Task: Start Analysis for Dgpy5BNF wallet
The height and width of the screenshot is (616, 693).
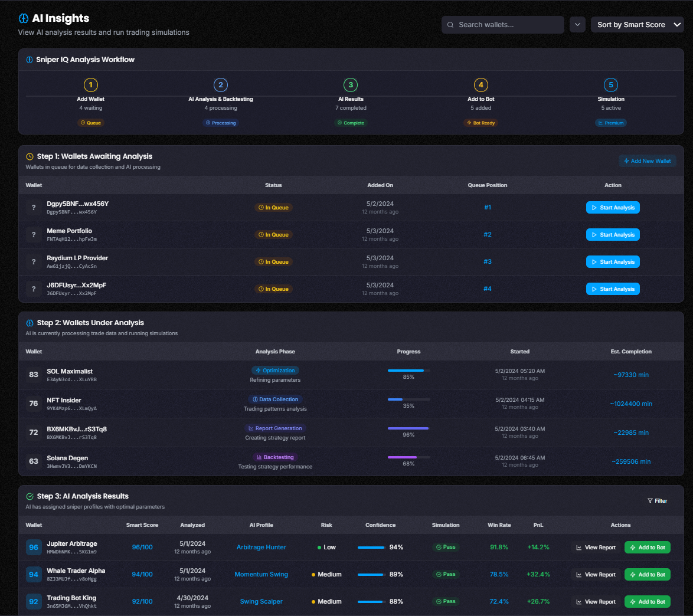Action: (613, 207)
